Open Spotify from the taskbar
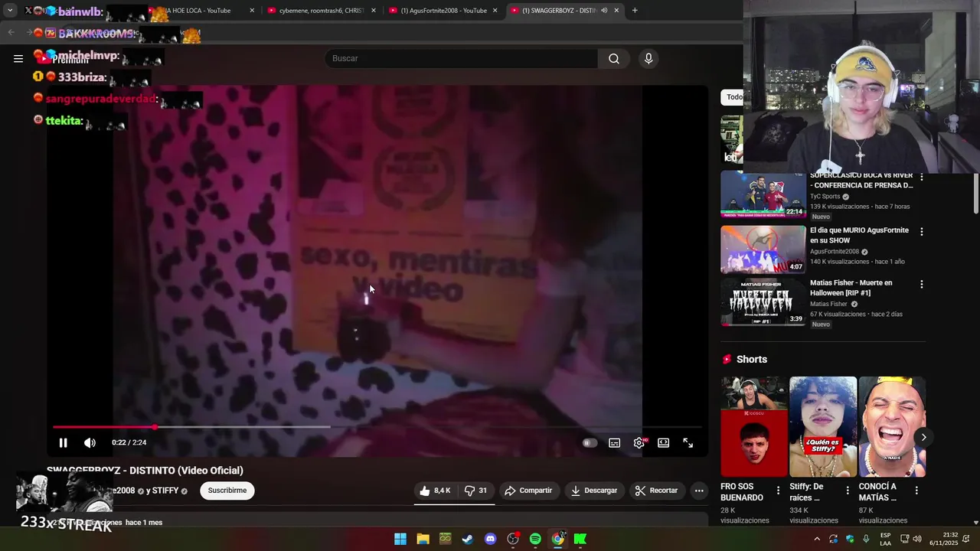This screenshot has width=980, height=551. point(535,539)
